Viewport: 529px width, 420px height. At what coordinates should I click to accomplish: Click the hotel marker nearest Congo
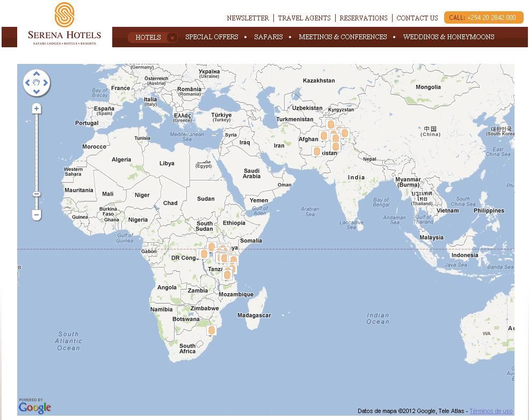pos(203,254)
